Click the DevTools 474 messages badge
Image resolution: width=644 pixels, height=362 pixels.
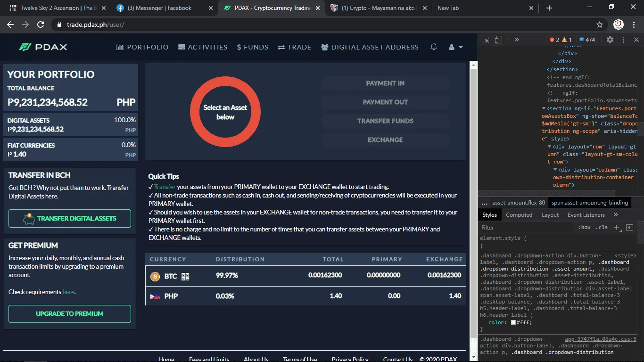pyautogui.click(x=587, y=40)
